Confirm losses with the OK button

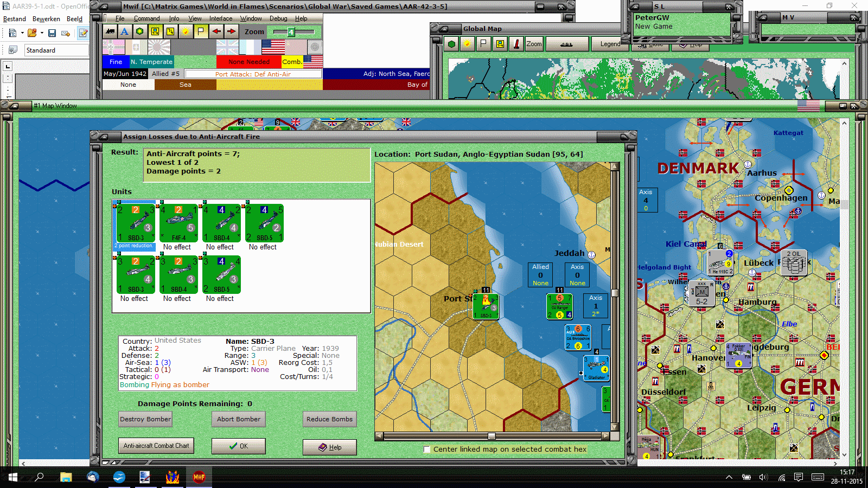[239, 446]
